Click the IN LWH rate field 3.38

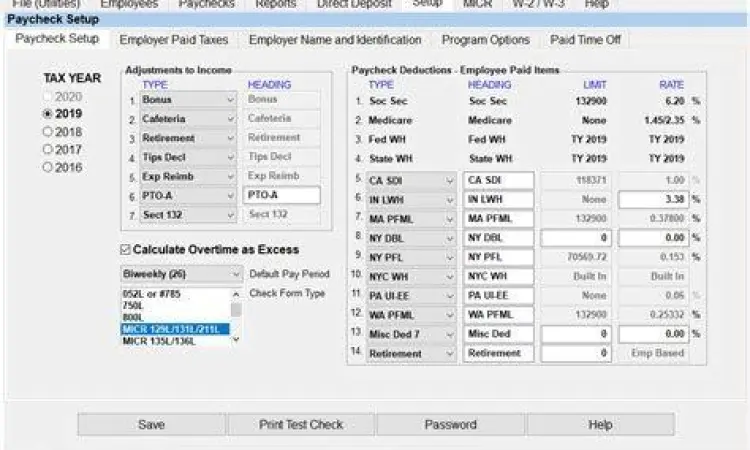653,199
